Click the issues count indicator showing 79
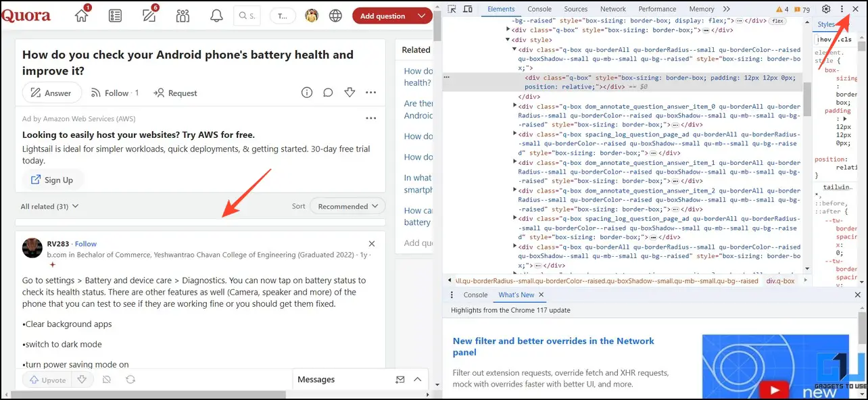 click(802, 9)
